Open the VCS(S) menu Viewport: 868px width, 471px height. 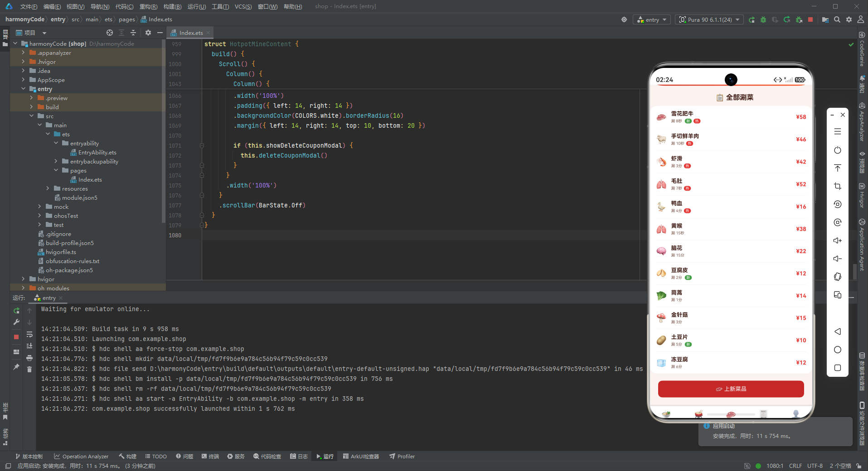point(243,6)
